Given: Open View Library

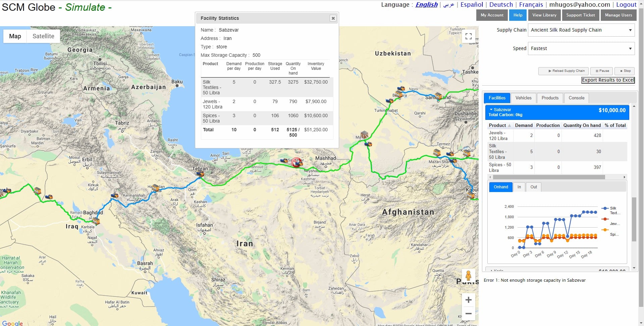Looking at the screenshot, I should [x=544, y=15].
